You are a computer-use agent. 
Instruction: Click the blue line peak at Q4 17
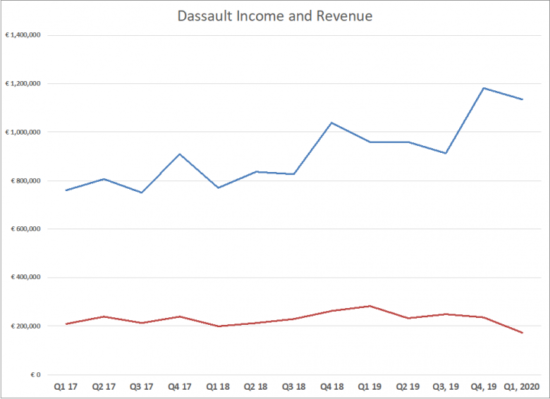180,154
